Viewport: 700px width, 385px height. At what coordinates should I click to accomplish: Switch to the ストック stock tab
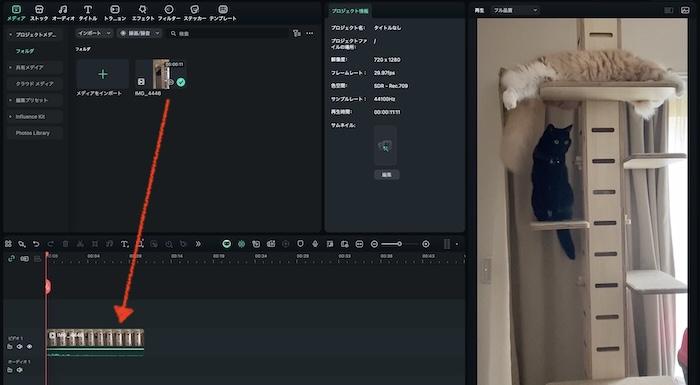tap(39, 13)
